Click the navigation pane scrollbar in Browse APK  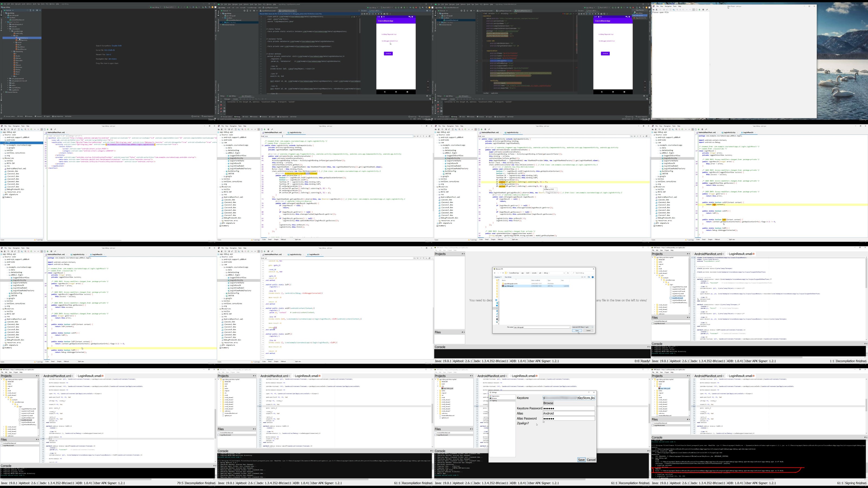point(499,312)
